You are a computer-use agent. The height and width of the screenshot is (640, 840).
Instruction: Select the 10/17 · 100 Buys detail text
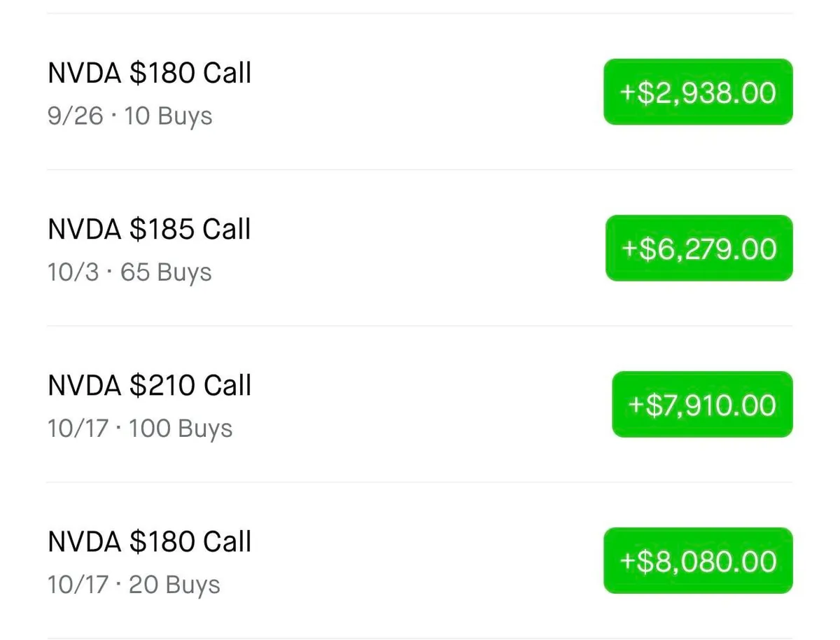(140, 429)
